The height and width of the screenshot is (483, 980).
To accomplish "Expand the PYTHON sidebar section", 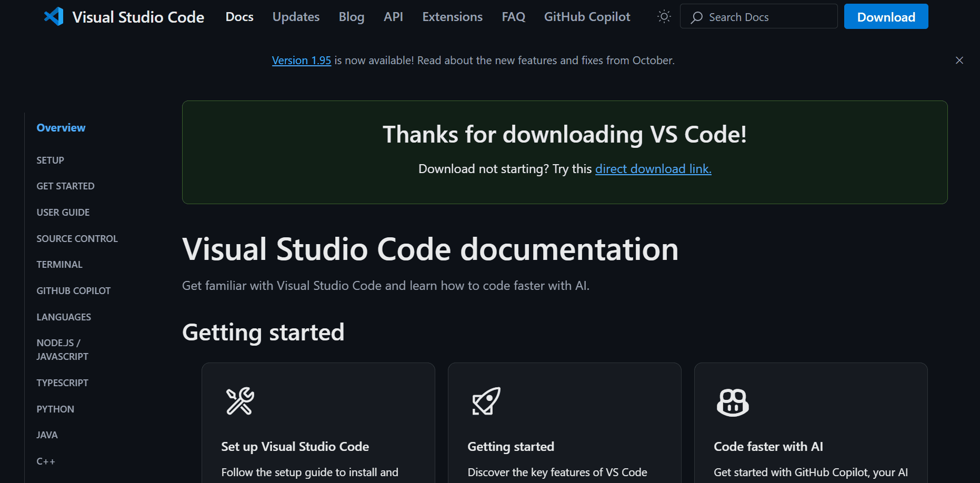I will point(55,409).
